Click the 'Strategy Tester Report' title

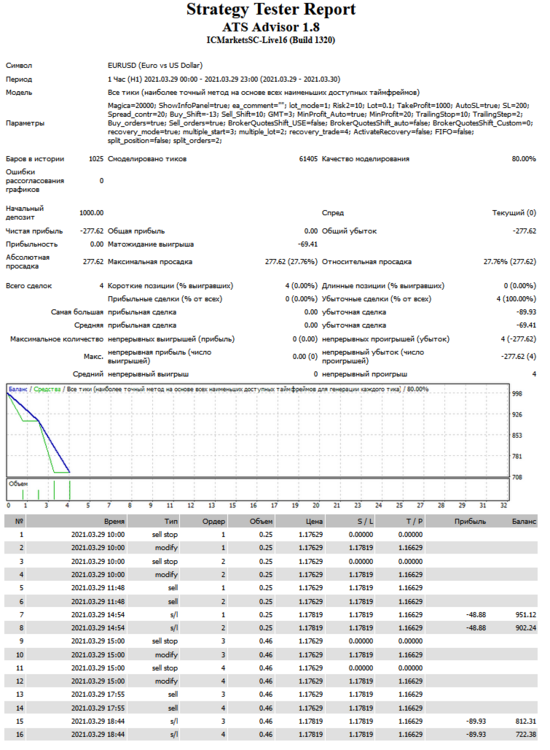tap(271, 9)
